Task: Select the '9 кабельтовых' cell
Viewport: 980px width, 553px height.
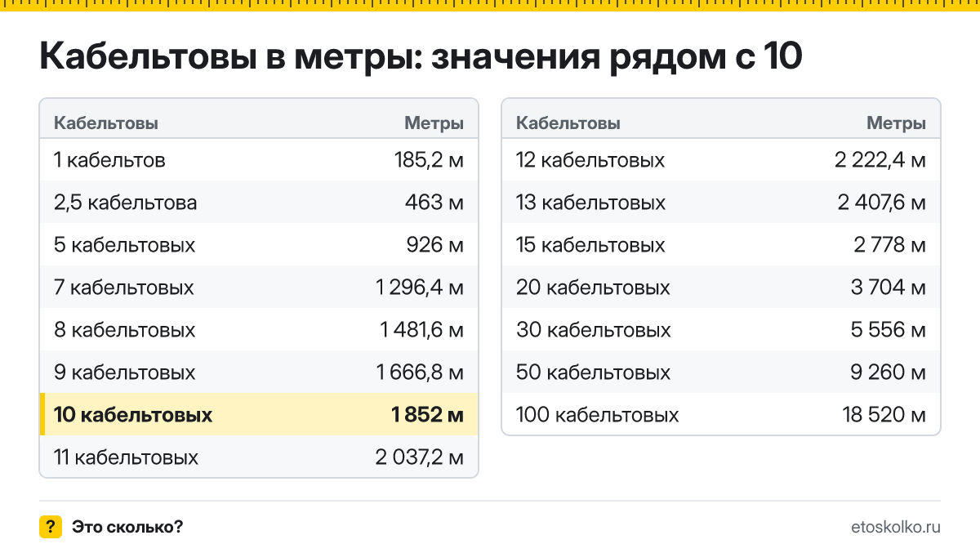Action: coord(125,372)
